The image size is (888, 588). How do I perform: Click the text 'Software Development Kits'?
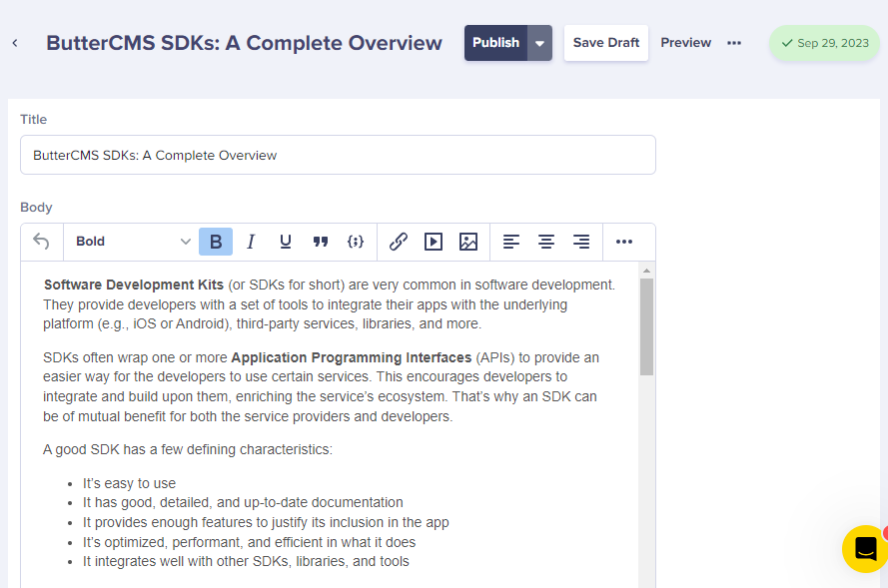click(x=134, y=285)
